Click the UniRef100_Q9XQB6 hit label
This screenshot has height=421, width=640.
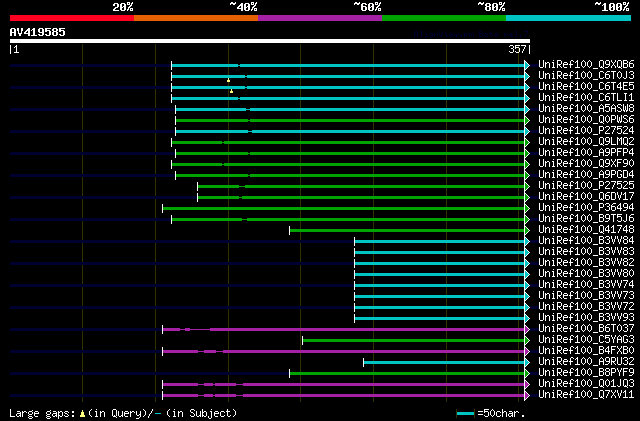coord(586,65)
